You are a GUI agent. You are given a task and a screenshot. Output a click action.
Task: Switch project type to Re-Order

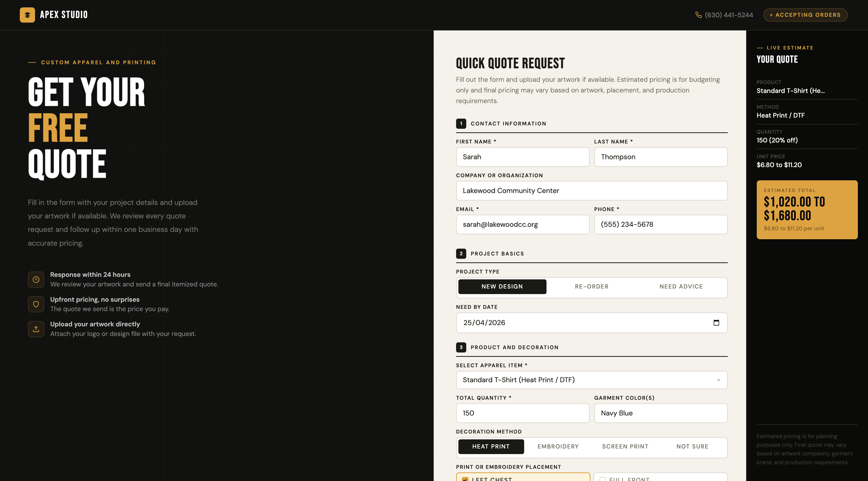click(592, 286)
